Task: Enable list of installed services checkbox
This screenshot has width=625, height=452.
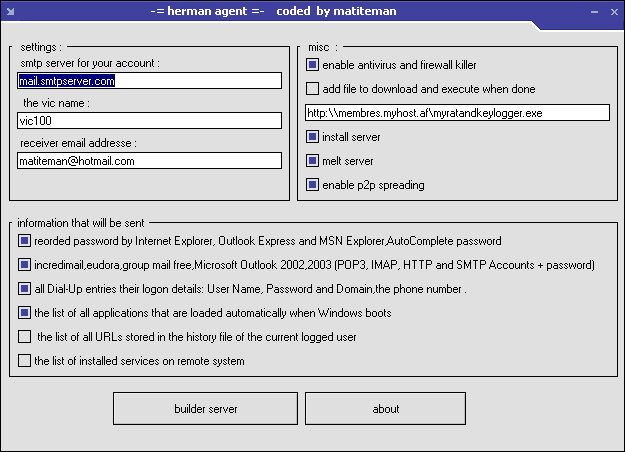Action: coord(25,361)
